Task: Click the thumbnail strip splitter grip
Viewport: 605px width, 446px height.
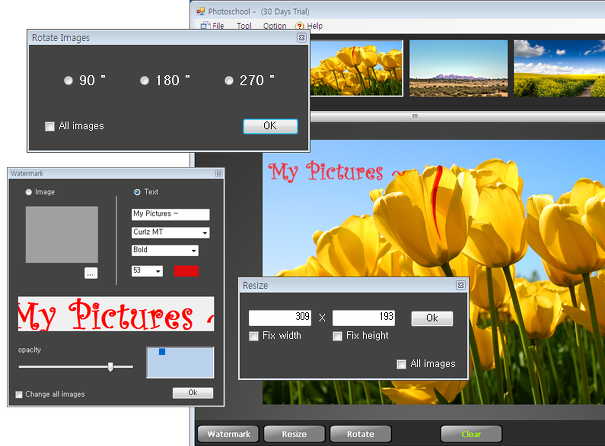Action: [x=415, y=116]
